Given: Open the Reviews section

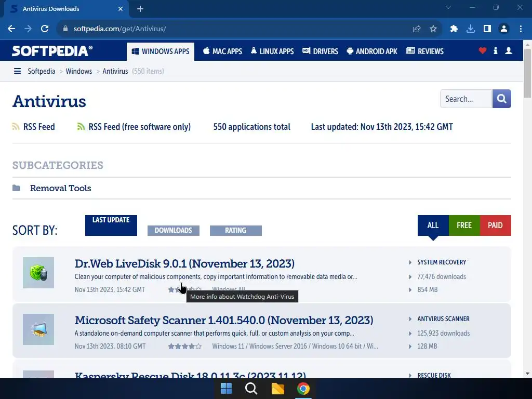Looking at the screenshot, I should (425, 51).
